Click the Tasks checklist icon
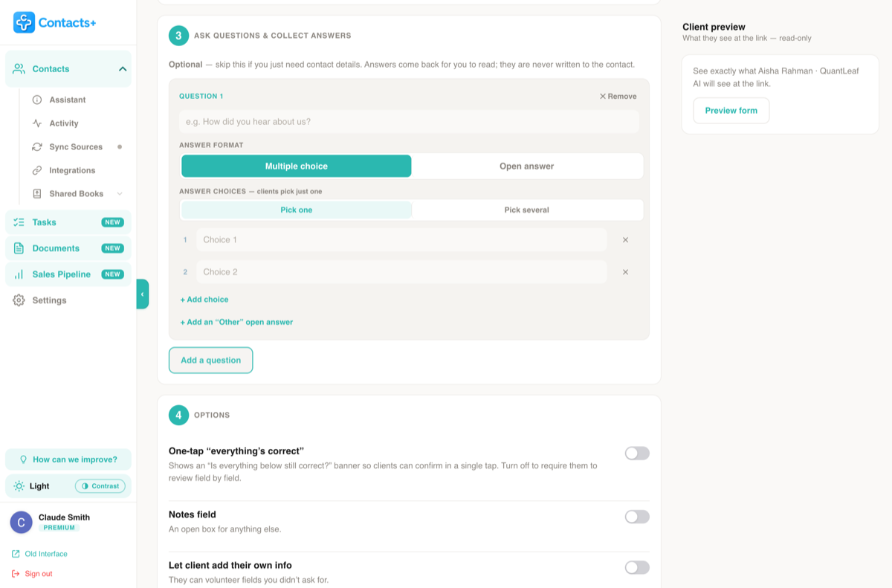The height and width of the screenshot is (588, 892). click(19, 222)
